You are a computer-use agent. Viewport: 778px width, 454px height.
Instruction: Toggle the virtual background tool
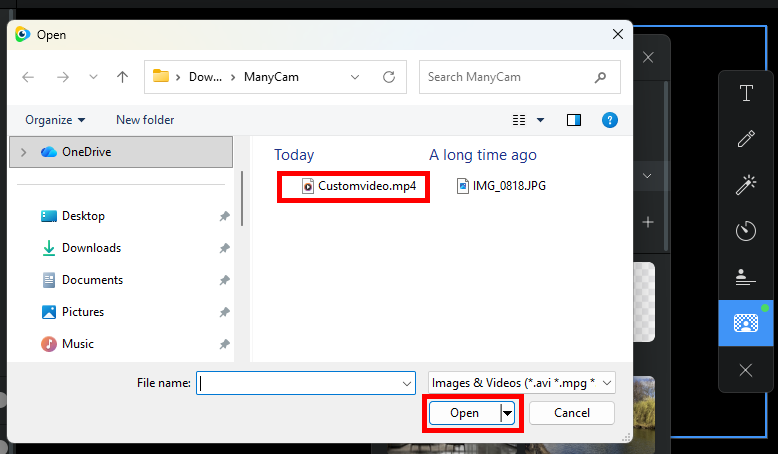pyautogui.click(x=746, y=323)
